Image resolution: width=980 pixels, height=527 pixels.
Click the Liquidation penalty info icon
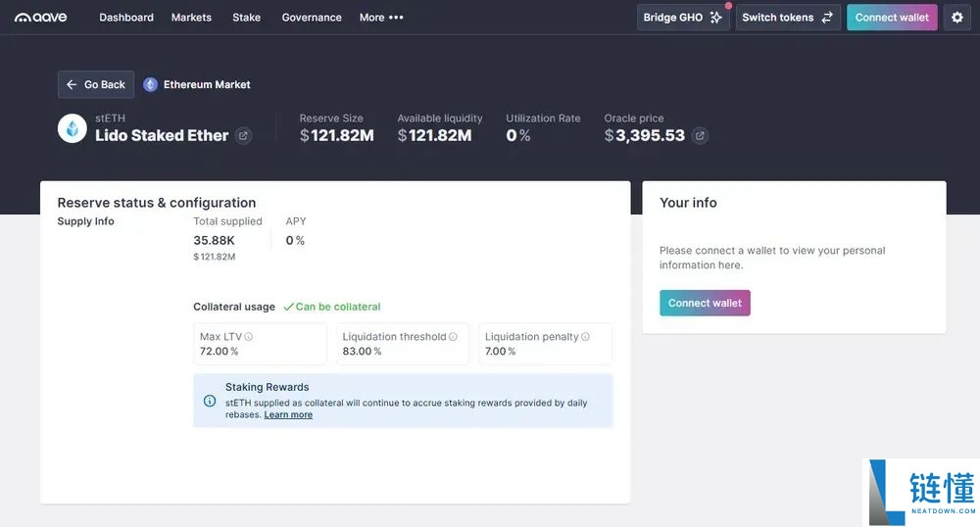(x=585, y=337)
